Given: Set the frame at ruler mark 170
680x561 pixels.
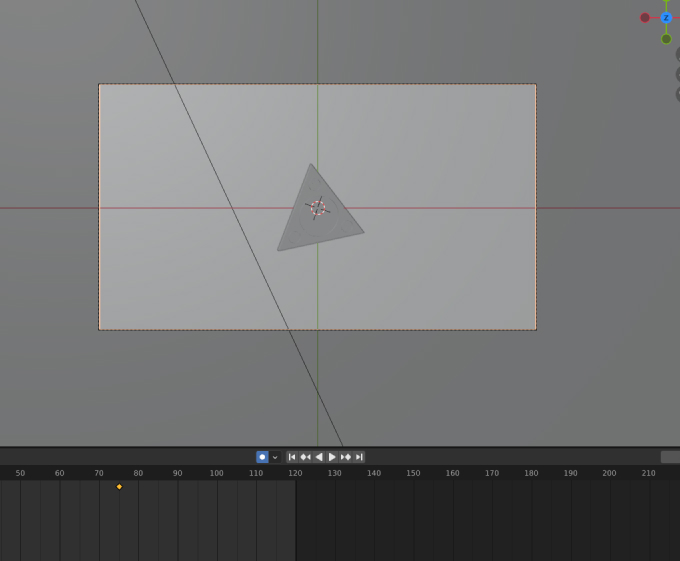Looking at the screenshot, I should pyautogui.click(x=492, y=473).
